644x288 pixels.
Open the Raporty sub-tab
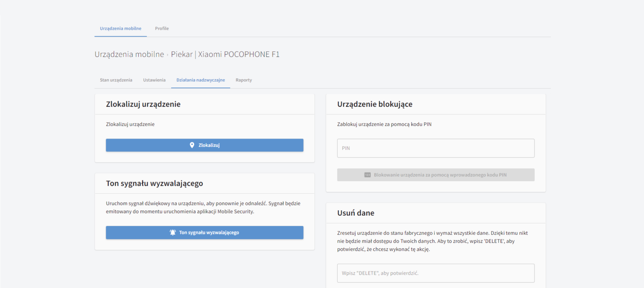click(244, 80)
